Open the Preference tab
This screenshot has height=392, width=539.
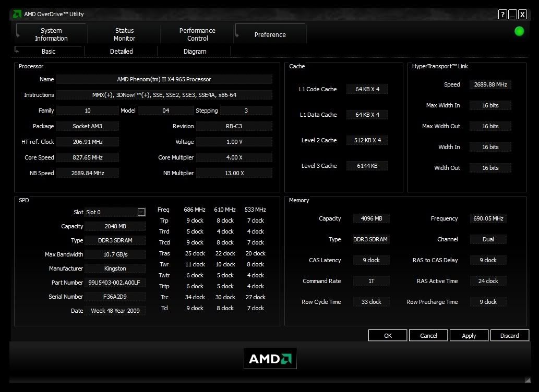(270, 34)
